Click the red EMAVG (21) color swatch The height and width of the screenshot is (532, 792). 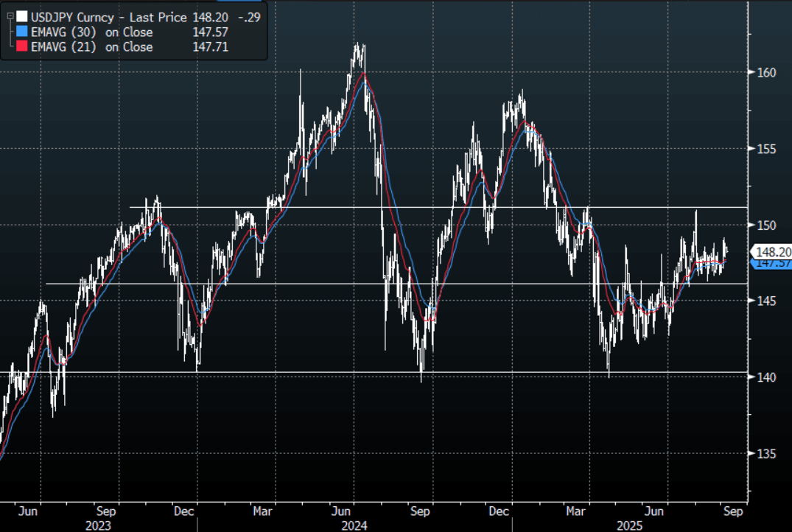coord(22,46)
